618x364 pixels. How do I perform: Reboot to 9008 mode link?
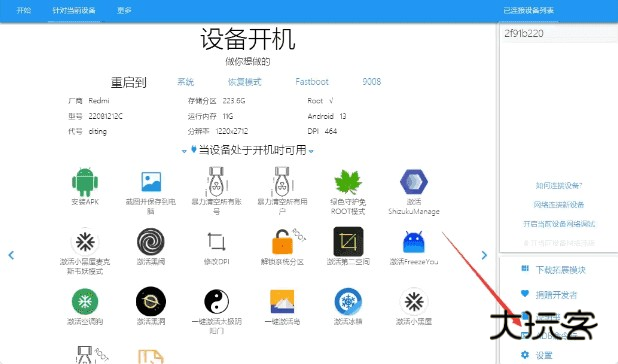[372, 82]
